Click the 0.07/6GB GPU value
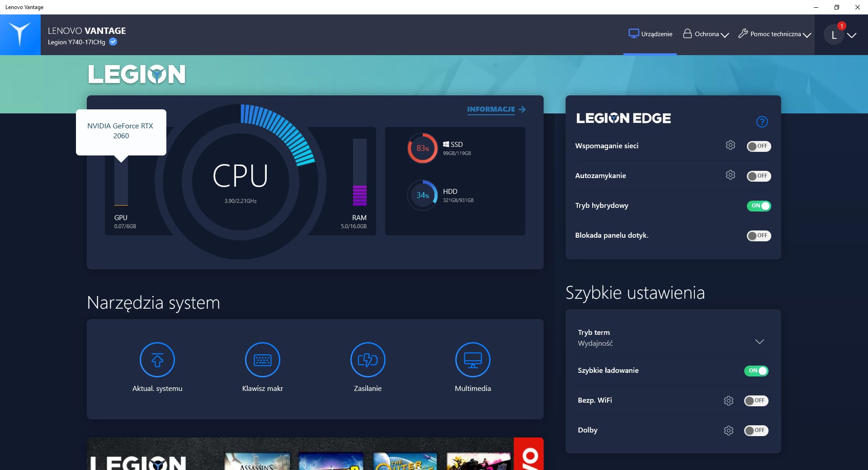 click(125, 226)
